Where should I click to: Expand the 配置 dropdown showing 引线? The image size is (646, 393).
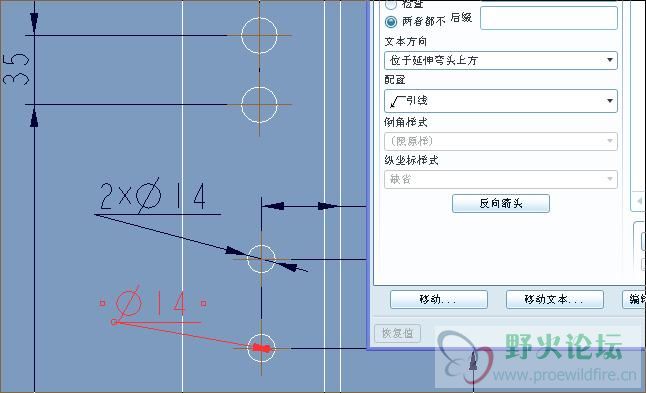(501, 101)
